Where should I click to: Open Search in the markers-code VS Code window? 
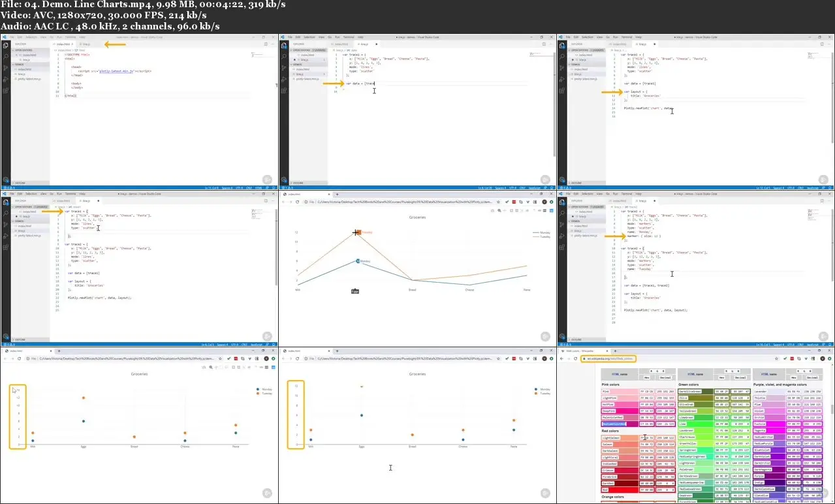[x=561, y=213]
